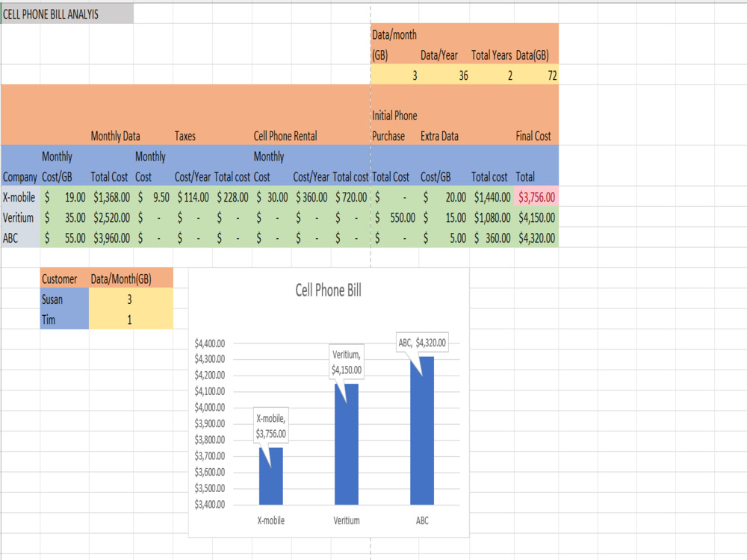Select X-mobile taxes total cost $228.00

point(232,196)
